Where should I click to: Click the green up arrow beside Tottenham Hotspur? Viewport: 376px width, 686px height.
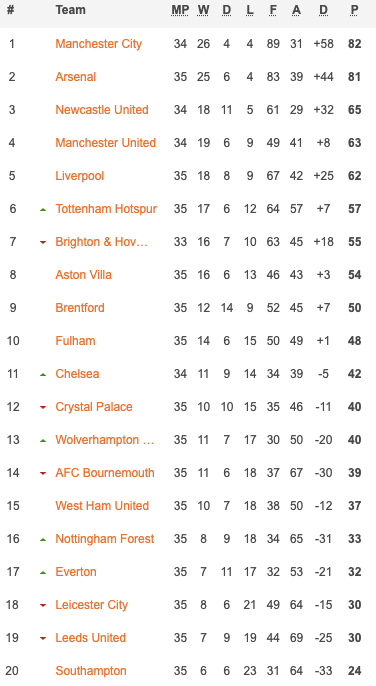click(x=43, y=210)
